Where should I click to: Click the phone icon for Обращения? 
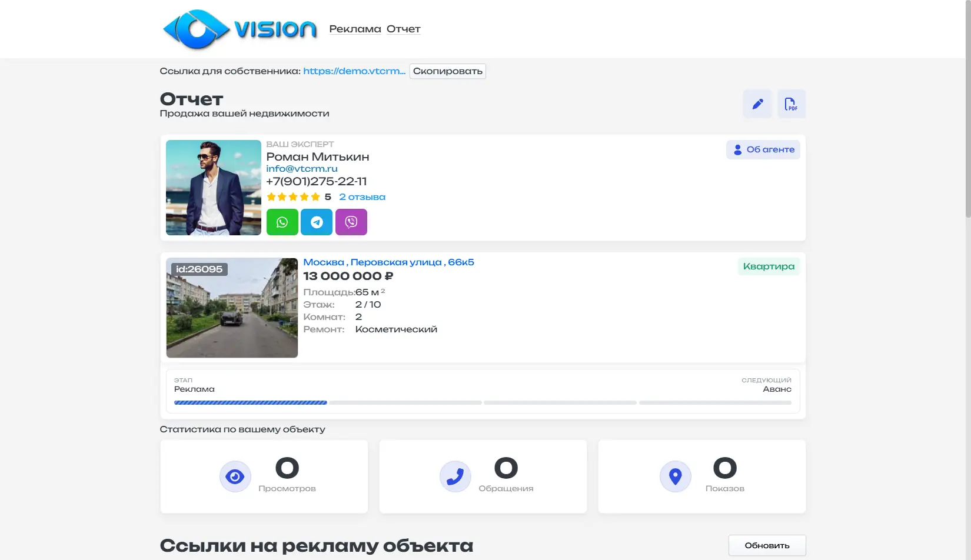(455, 476)
